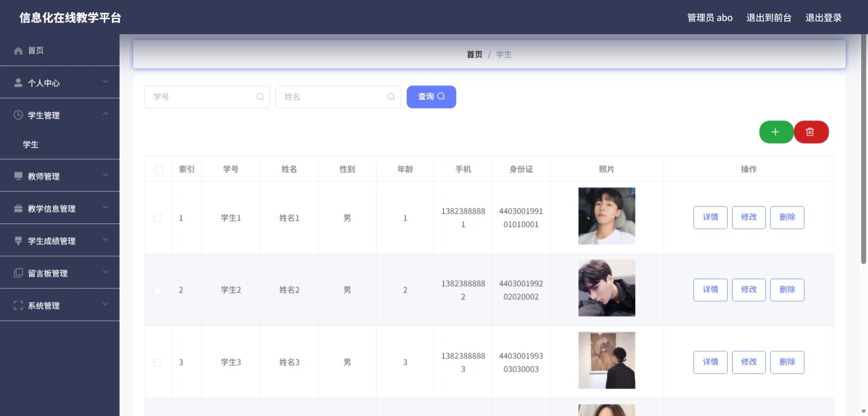Click 修改 for student 姓名1
868x416 pixels.
[749, 217]
